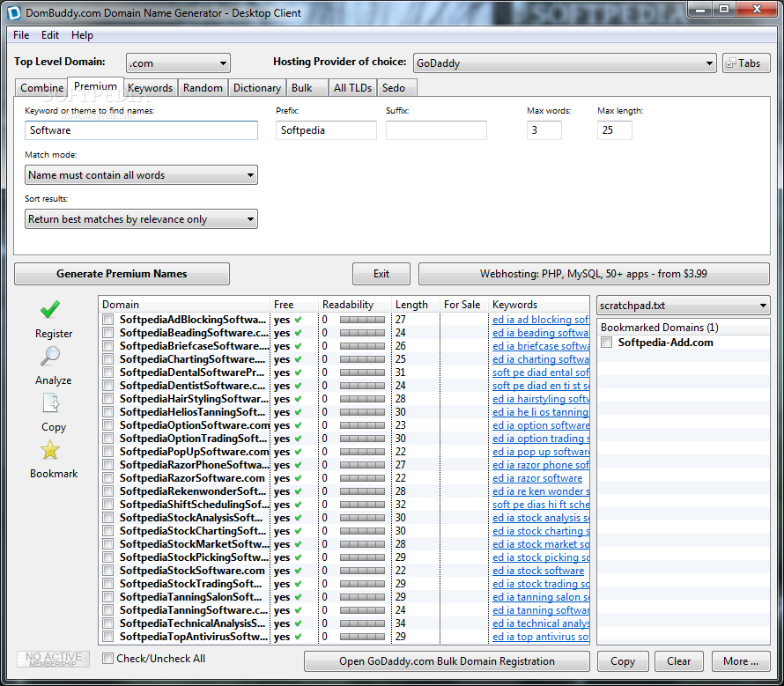Tick checkbox for SoftpediaOptionSoftware.com
This screenshot has width=784, height=686.
click(107, 425)
